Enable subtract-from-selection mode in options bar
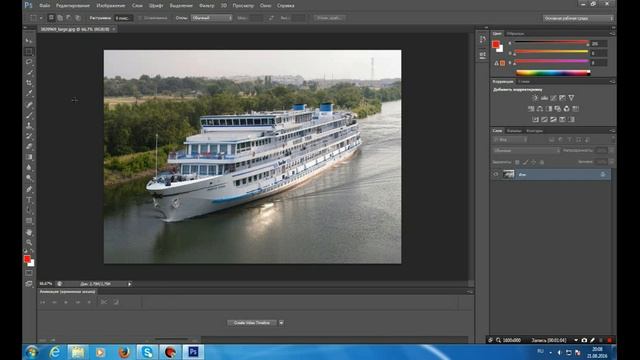This screenshot has width=640, height=360. (69, 18)
